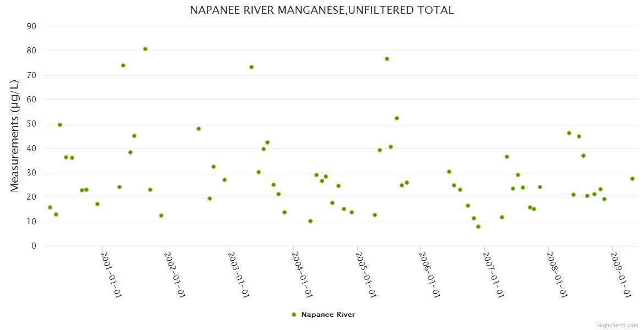
Task: Click the lowest data point near 8 µg/L
Action: coord(478,227)
